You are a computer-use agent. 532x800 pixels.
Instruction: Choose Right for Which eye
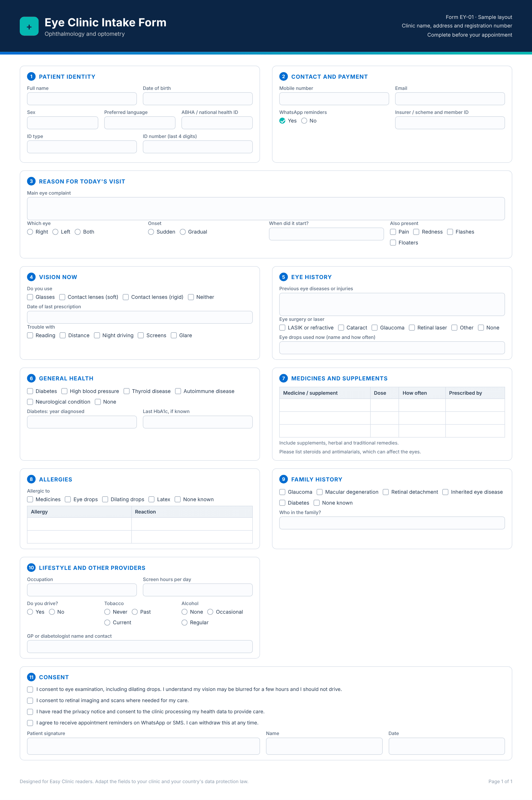[30, 232]
